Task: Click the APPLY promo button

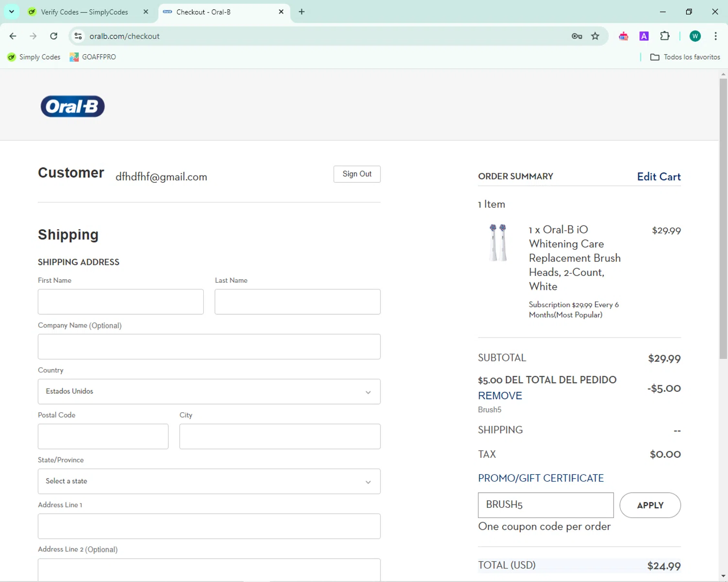Action: 650,505
